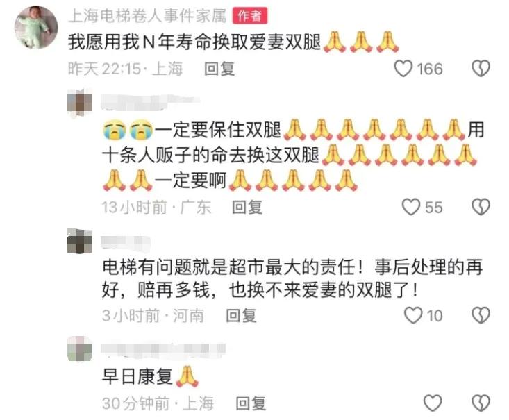
Task: Reply to the 13小时前 Guangdong comment
Action: click(x=247, y=207)
